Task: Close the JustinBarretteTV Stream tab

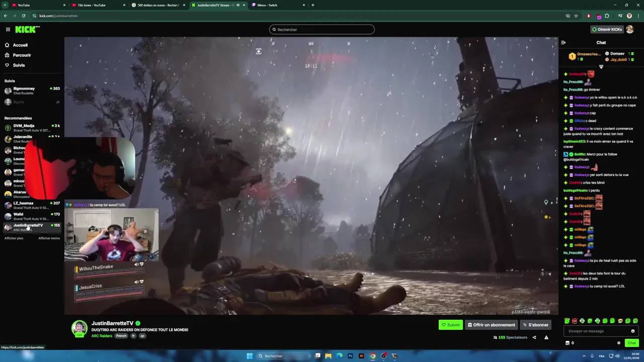Action: point(244,5)
